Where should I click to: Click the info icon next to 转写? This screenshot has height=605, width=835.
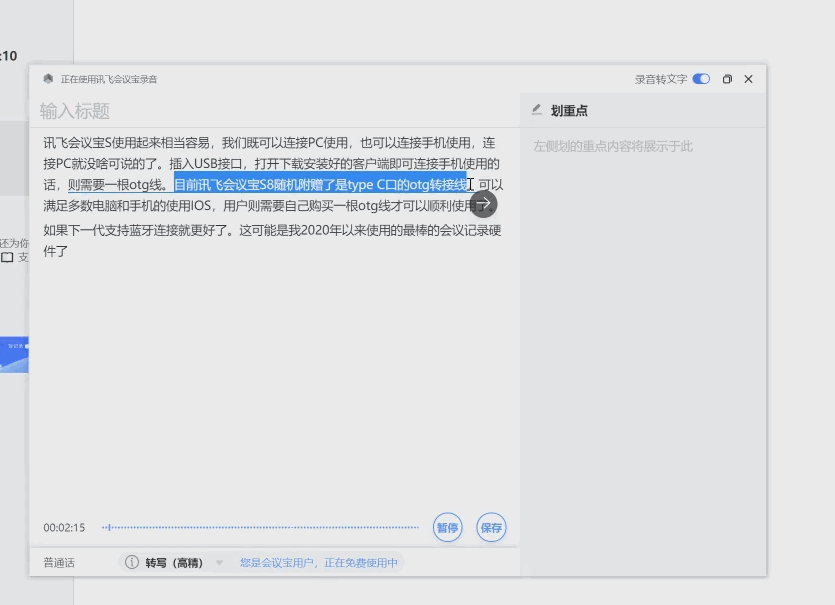click(132, 562)
